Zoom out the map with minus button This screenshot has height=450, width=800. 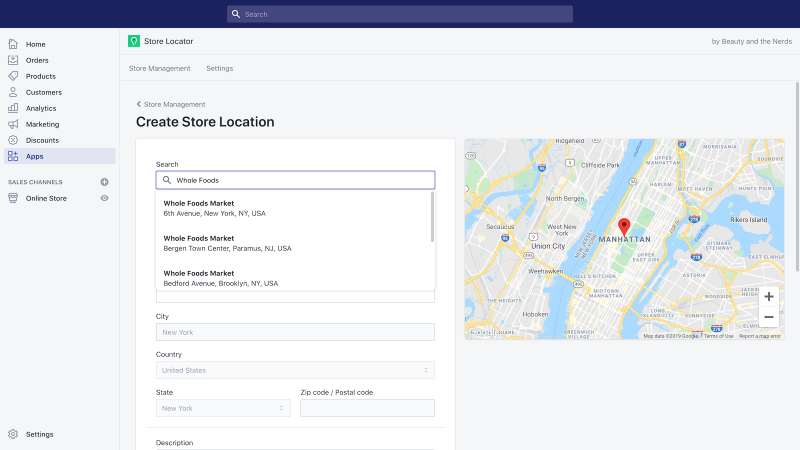click(769, 317)
